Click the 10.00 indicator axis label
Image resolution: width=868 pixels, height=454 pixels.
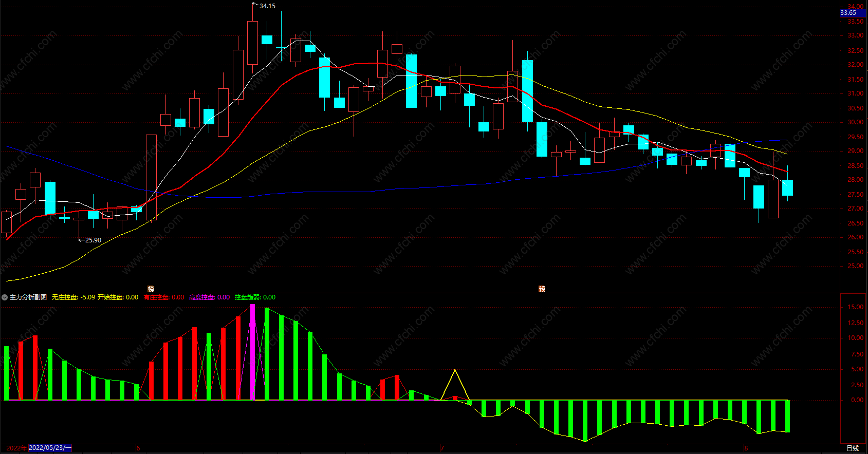click(856, 338)
